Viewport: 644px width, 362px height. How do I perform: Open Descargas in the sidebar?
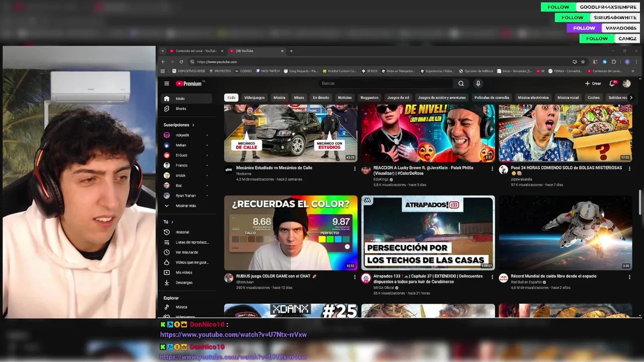[x=187, y=283]
